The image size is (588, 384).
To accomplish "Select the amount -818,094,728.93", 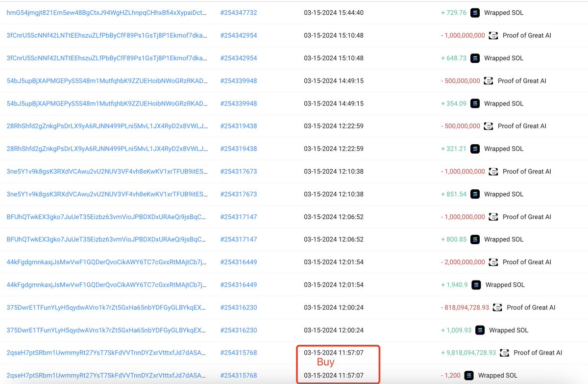I will click(x=465, y=307).
